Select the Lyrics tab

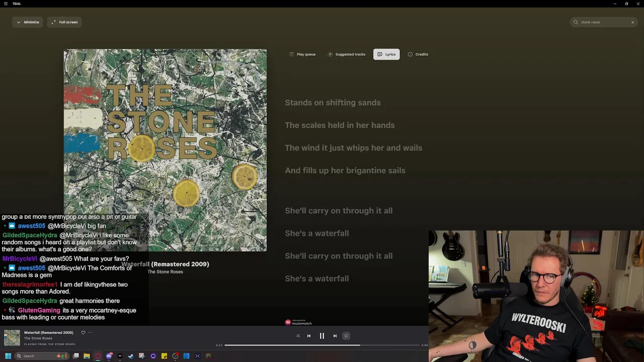[386, 54]
